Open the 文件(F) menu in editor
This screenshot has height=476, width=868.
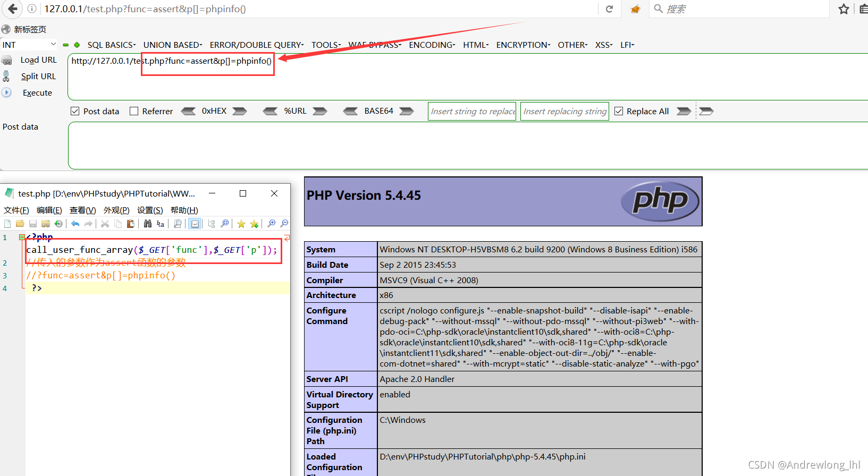coord(16,210)
